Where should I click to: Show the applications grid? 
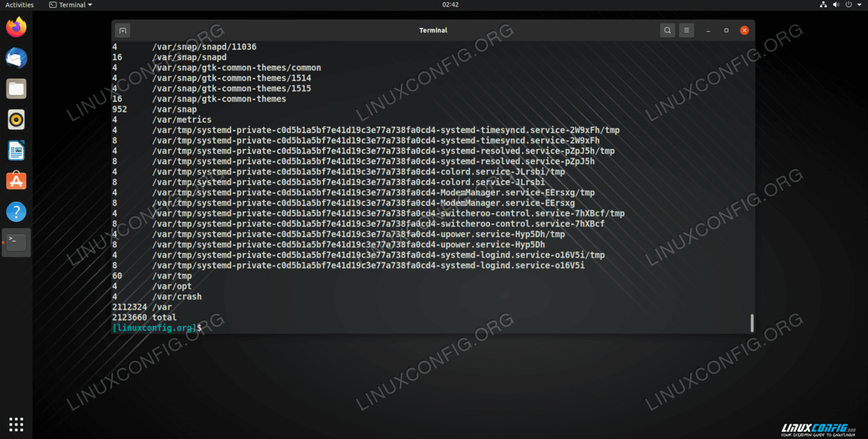pyautogui.click(x=16, y=424)
